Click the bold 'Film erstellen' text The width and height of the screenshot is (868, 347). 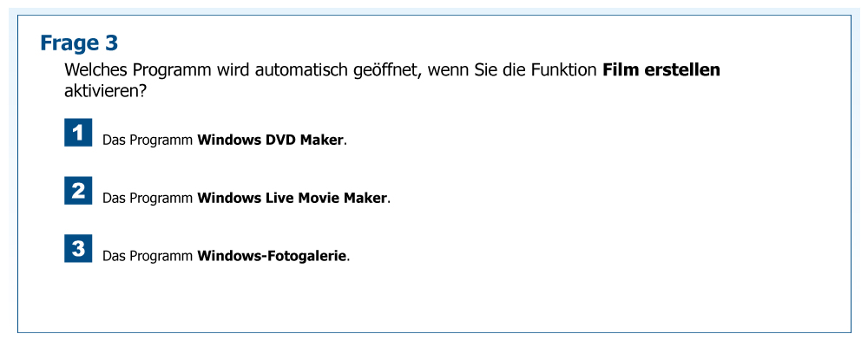661,70
